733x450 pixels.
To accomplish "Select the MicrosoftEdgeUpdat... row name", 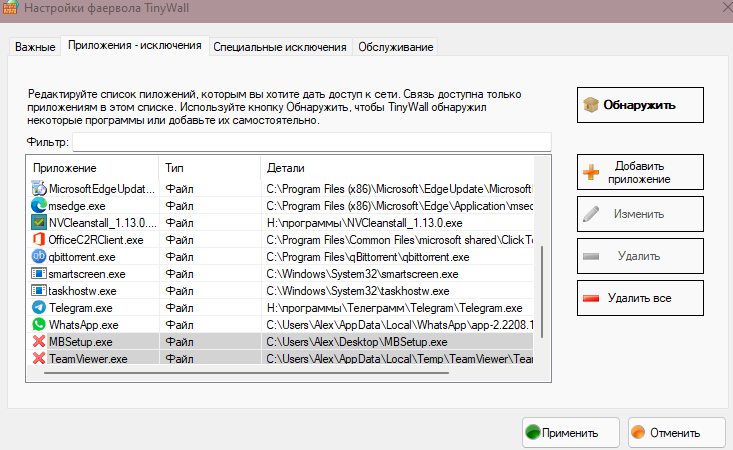I will (101, 189).
